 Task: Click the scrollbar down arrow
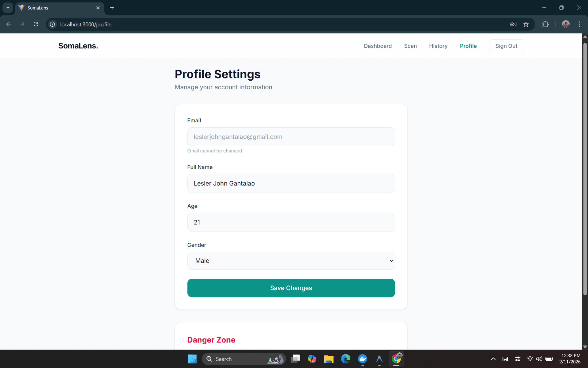pyautogui.click(x=585, y=347)
